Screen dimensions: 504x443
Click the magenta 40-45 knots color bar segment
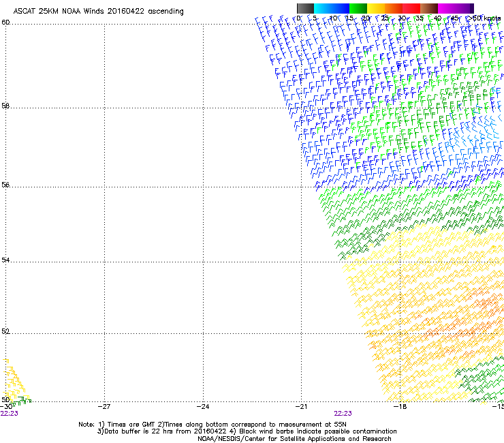[x=447, y=8]
